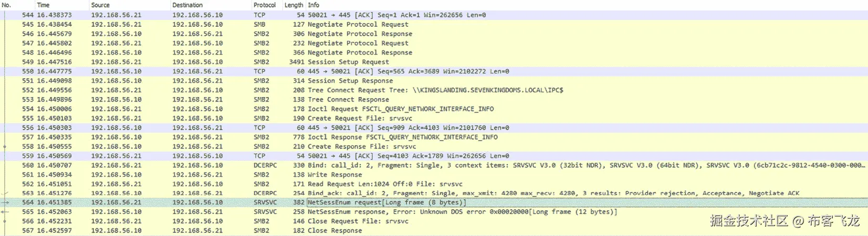Select packet 557 Ioctl Response row
The height and width of the screenshot is (236, 868).
click(434, 137)
